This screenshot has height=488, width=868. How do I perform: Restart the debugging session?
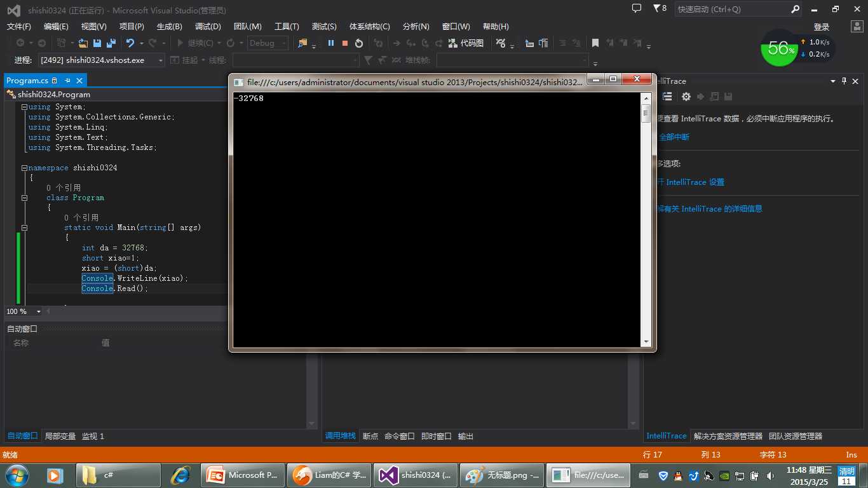[x=359, y=43]
